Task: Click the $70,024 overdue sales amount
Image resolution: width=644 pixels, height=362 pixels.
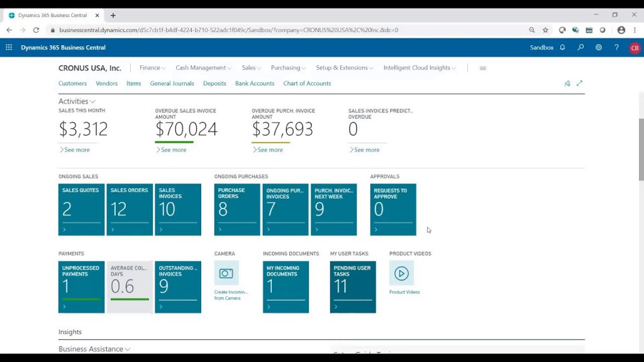Action: (x=186, y=129)
